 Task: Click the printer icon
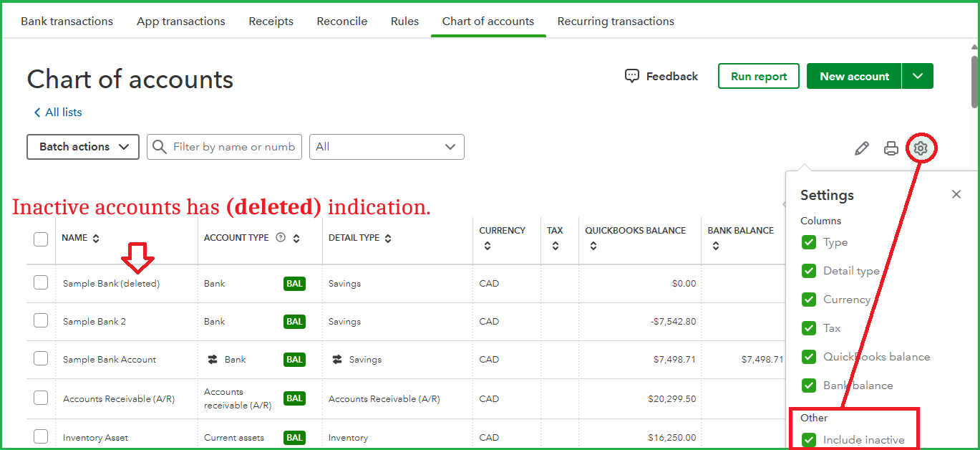coord(891,148)
